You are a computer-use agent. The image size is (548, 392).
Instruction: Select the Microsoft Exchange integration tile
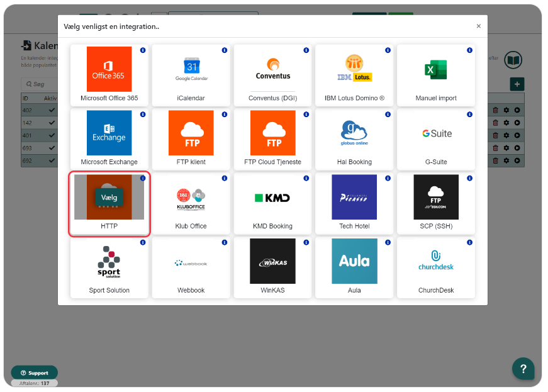109,139
